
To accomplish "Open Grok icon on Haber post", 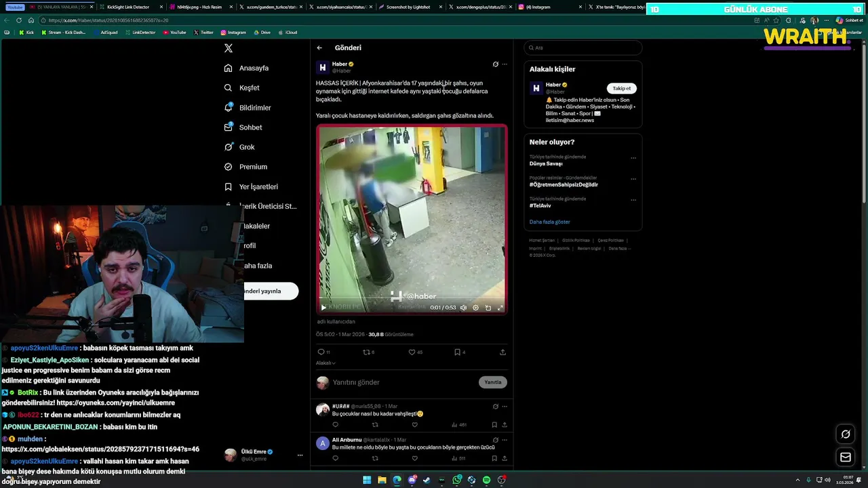I will (x=496, y=64).
